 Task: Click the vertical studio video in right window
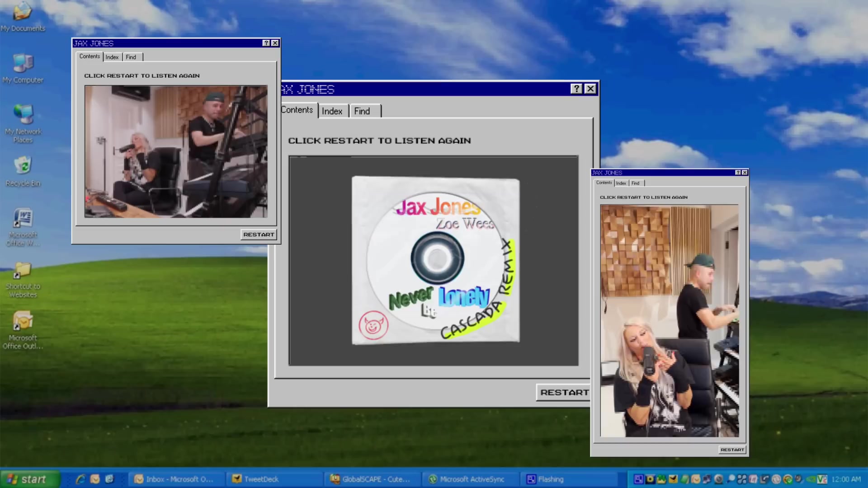[x=670, y=321]
